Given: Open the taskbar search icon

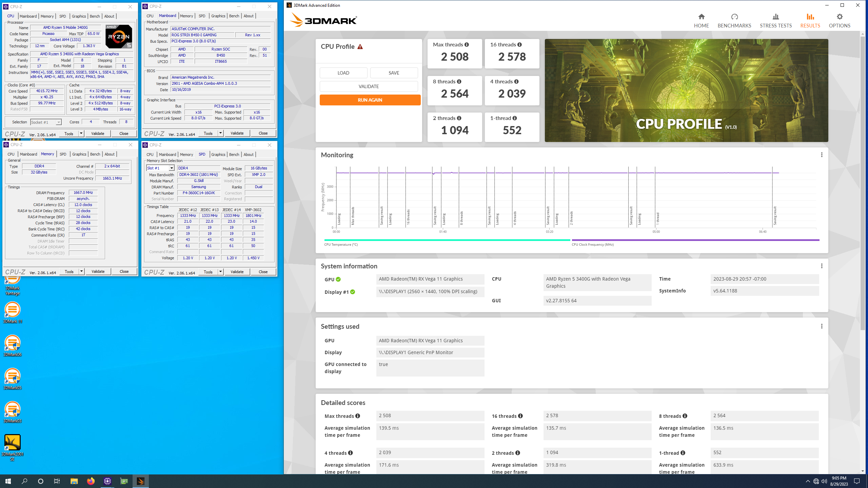Looking at the screenshot, I should tap(24, 481).
